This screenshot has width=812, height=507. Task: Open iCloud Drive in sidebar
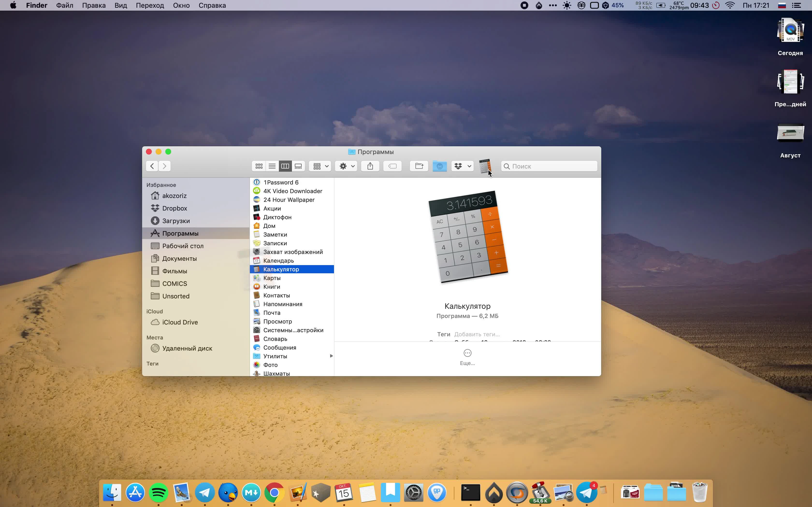[180, 322]
